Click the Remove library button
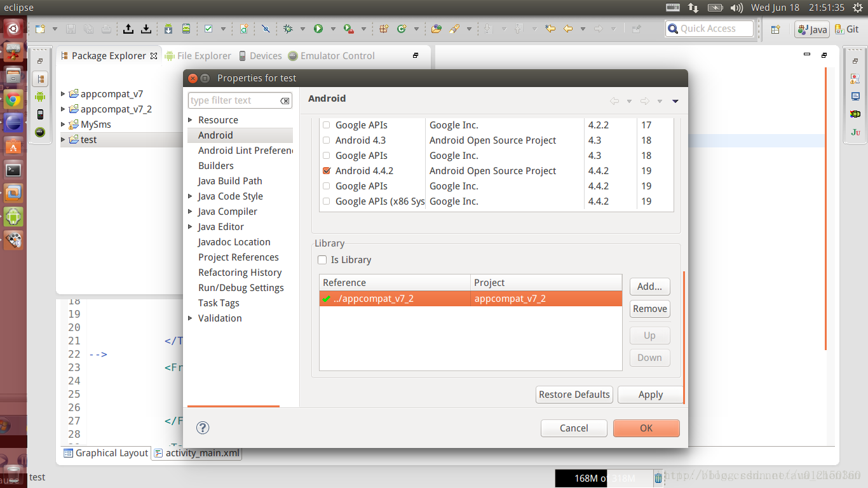Image resolution: width=868 pixels, height=488 pixels. 649,309
